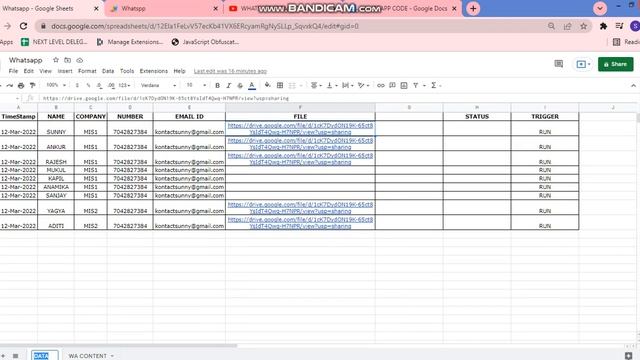
Task: Click the Present to meeting button
Action: point(582,64)
